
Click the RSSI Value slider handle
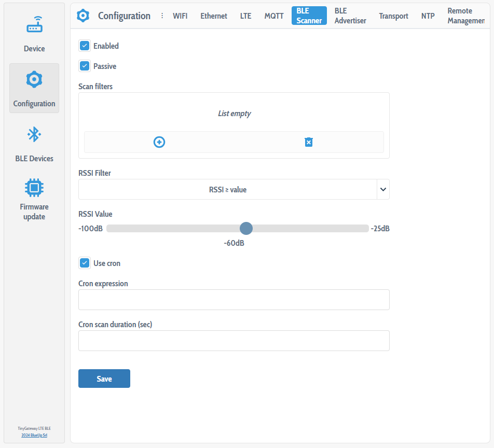click(246, 229)
